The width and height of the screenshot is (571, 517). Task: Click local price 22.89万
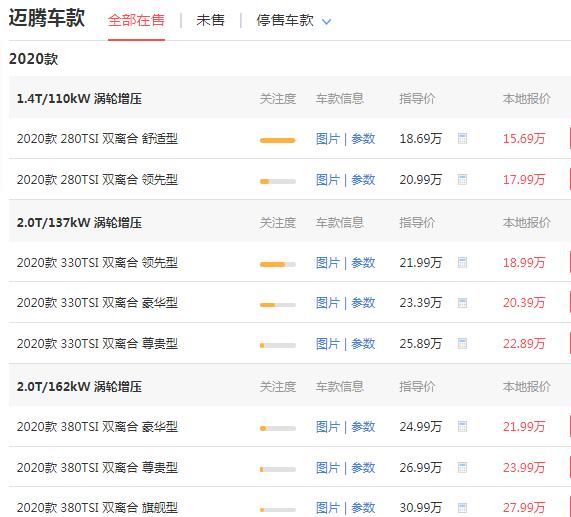(524, 343)
